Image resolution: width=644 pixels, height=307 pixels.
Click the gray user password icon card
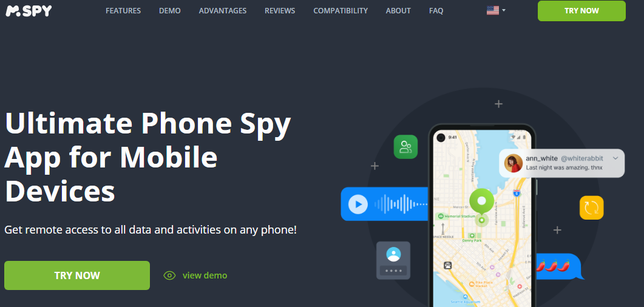[x=393, y=260]
